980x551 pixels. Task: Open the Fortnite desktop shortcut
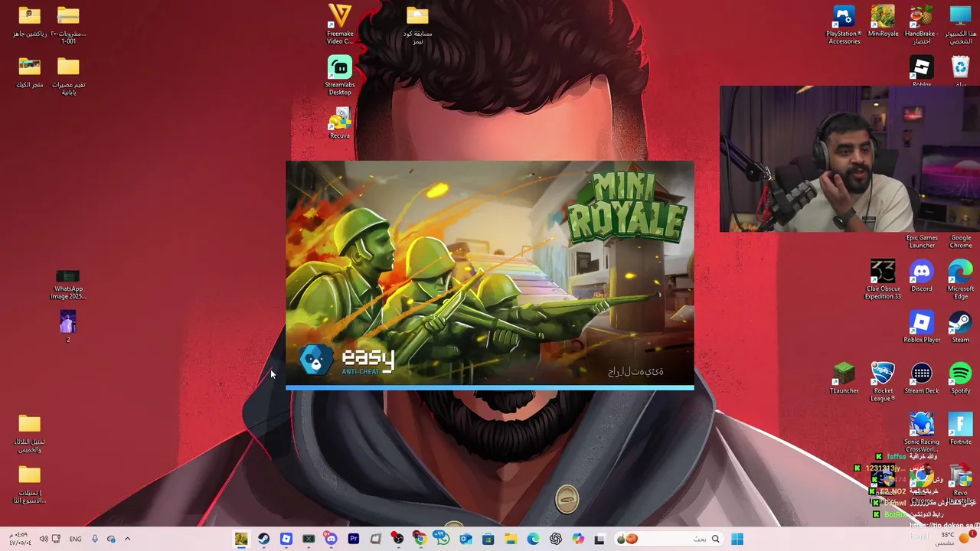[960, 429]
